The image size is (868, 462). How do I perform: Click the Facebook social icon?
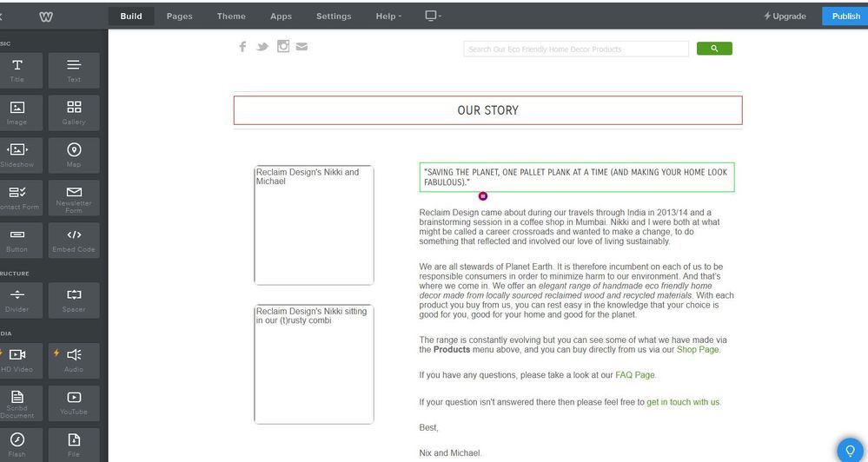click(x=242, y=47)
